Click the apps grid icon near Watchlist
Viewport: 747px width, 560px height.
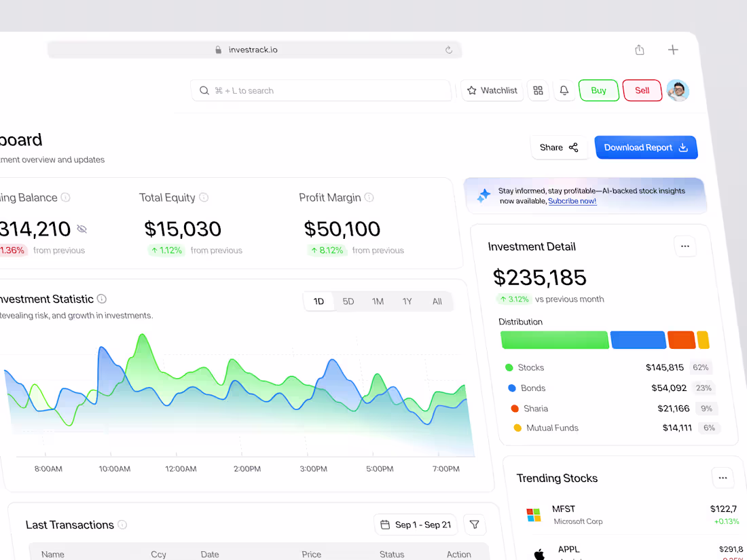click(x=539, y=90)
